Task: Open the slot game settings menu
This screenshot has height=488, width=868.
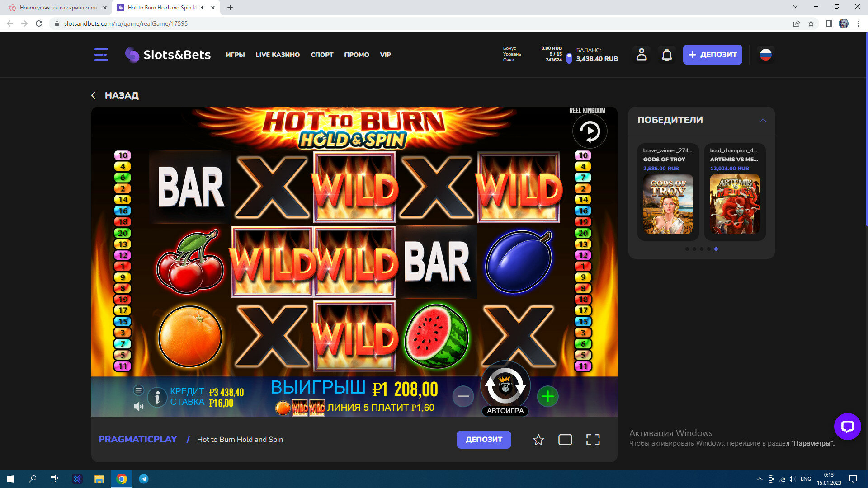Action: (x=139, y=390)
